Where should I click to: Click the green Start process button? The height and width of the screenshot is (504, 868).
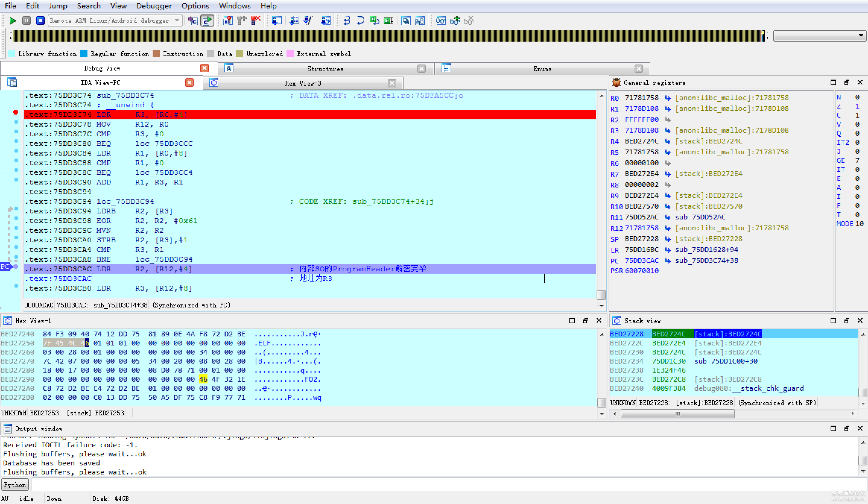(12, 21)
